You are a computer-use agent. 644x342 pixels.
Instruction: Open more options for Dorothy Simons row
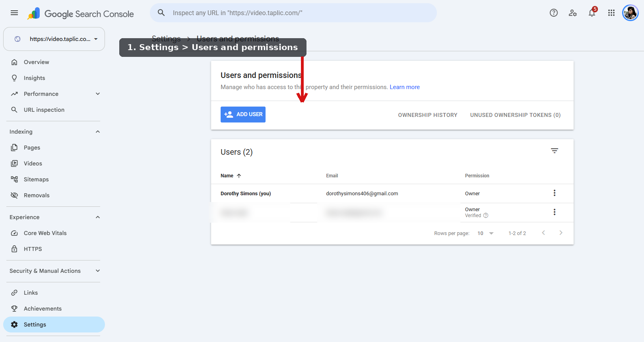point(555,193)
